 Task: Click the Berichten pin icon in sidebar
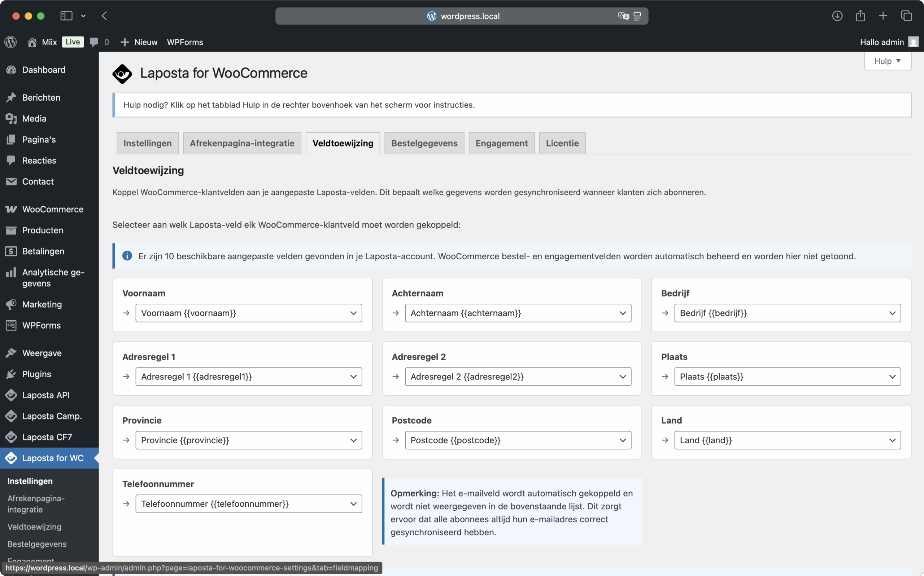click(x=11, y=97)
